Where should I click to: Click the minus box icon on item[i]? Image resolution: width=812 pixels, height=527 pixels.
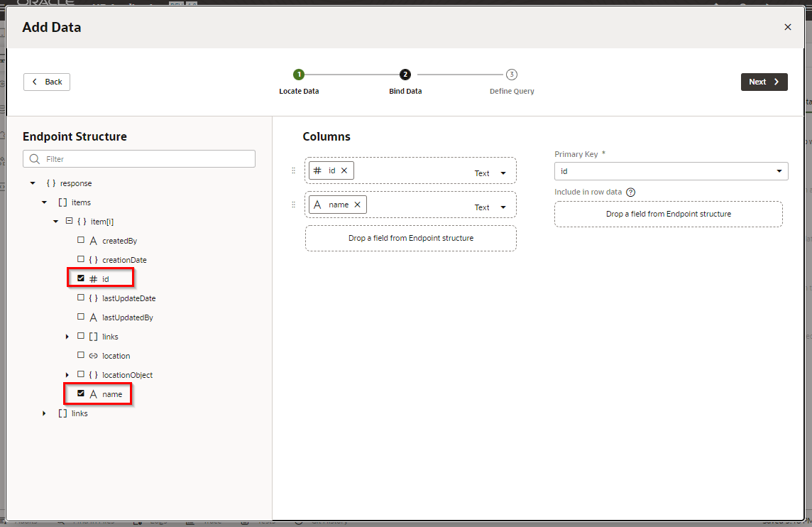click(69, 221)
